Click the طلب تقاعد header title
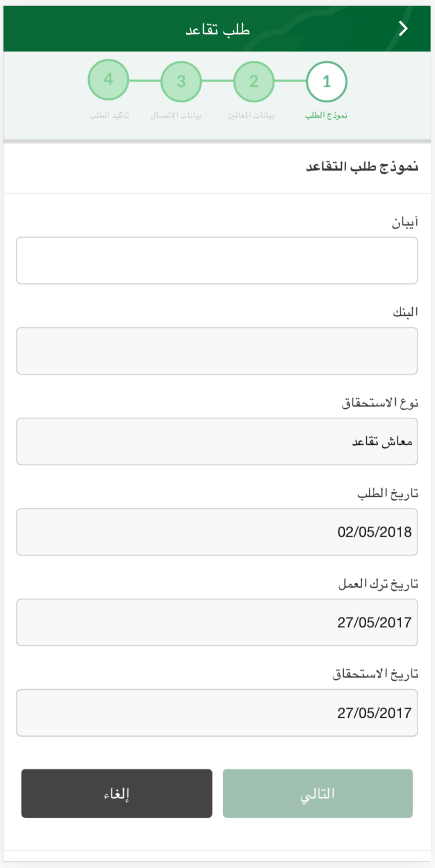Image resolution: width=435 pixels, height=868 pixels. pyautogui.click(x=217, y=29)
